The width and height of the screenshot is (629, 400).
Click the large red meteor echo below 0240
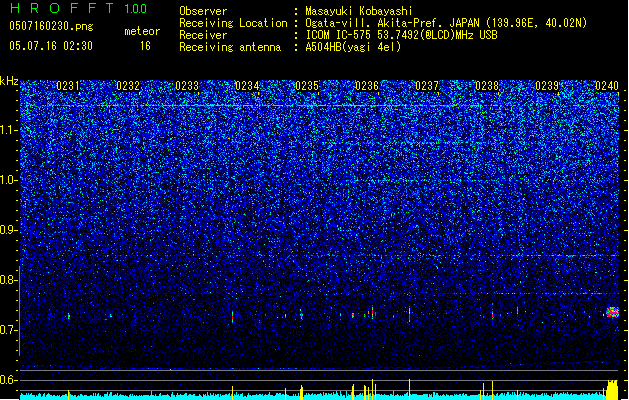pos(612,312)
